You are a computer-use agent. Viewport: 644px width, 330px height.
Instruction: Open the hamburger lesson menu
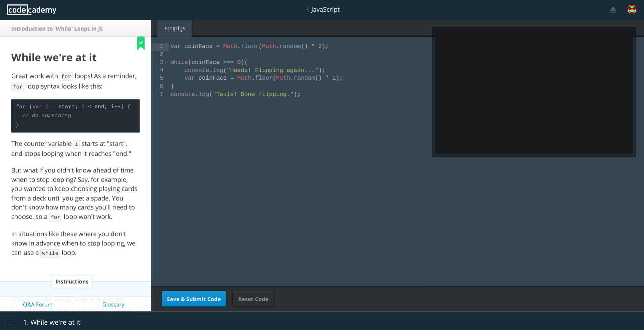tap(11, 322)
